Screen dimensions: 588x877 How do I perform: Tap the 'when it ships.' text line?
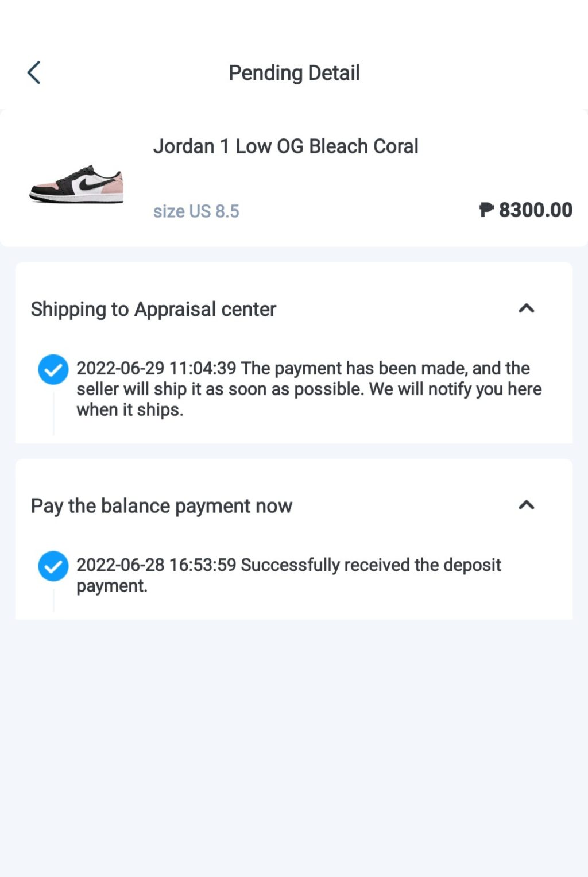[x=130, y=410]
